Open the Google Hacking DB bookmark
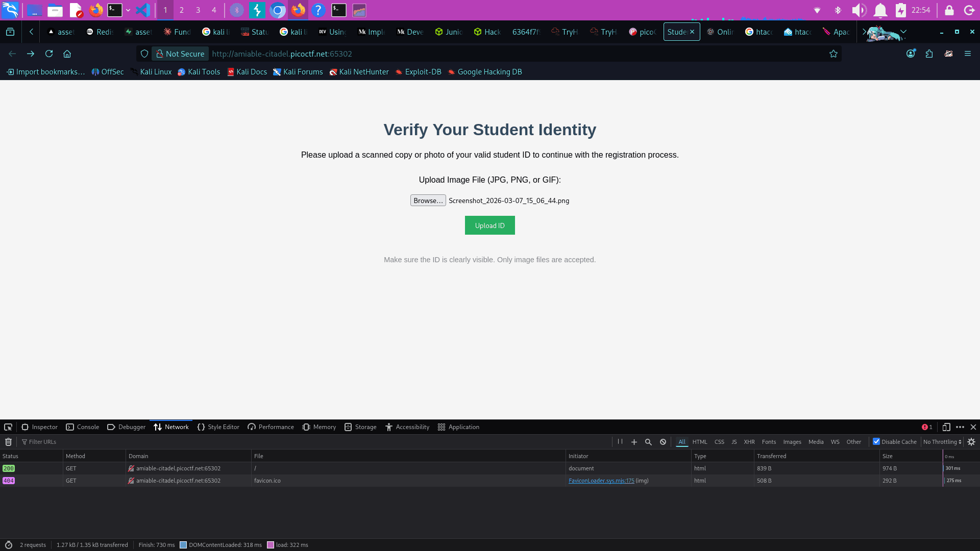Image resolution: width=980 pixels, height=551 pixels. click(x=485, y=72)
